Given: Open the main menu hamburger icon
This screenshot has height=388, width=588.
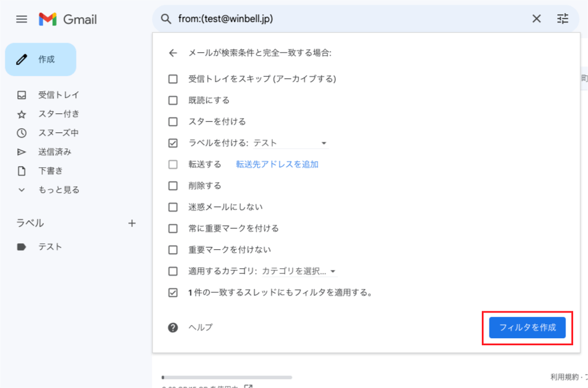Looking at the screenshot, I should (22, 19).
